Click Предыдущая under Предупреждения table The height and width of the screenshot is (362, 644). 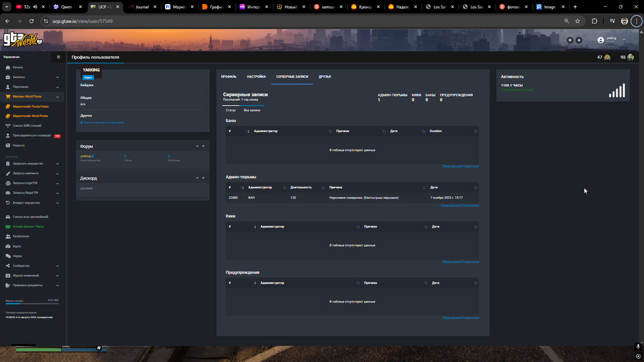point(452,318)
